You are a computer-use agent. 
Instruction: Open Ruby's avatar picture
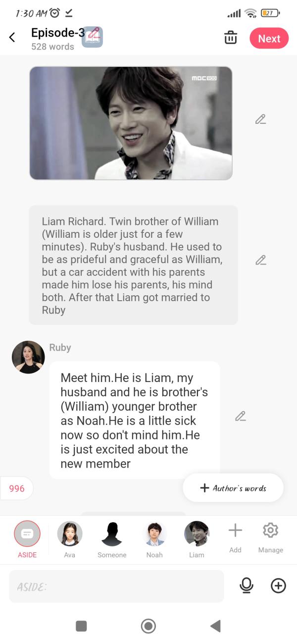tap(28, 357)
